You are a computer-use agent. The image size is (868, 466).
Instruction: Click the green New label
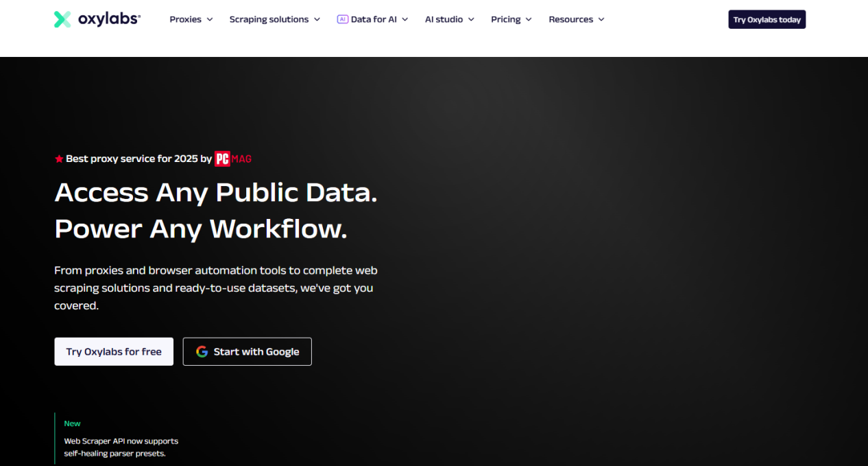coord(72,423)
